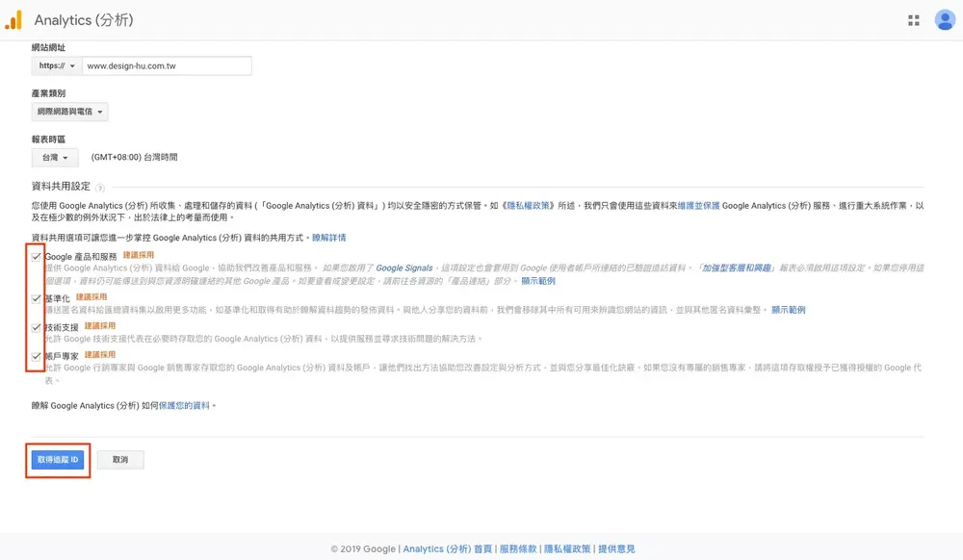Open the https:// protocol dropdown

click(x=57, y=65)
